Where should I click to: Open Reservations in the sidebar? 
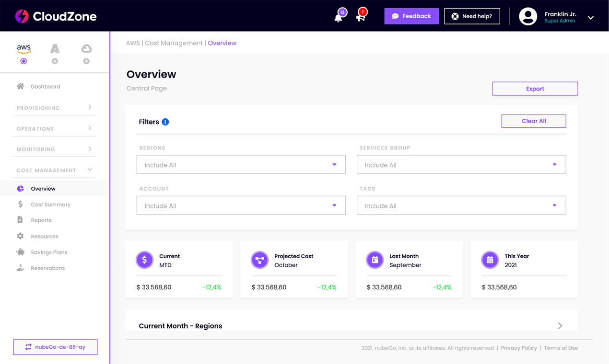coord(47,268)
